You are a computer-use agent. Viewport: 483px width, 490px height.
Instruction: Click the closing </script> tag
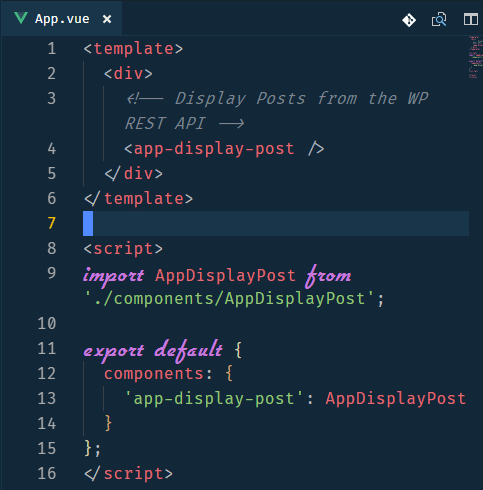pyautogui.click(x=128, y=474)
